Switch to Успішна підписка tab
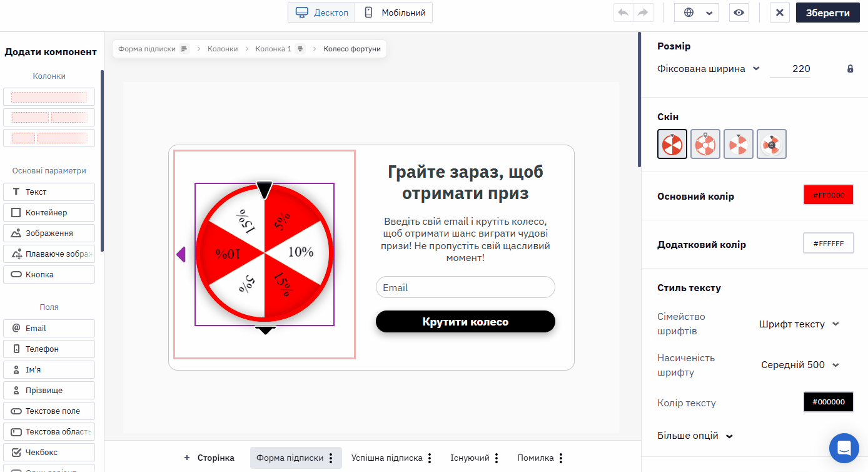868x472 pixels. pos(387,458)
